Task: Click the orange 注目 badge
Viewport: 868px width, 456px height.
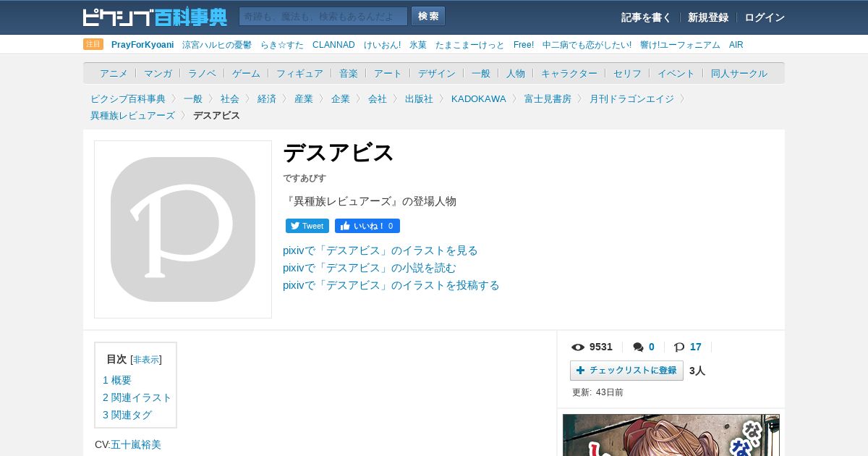Action: point(93,44)
